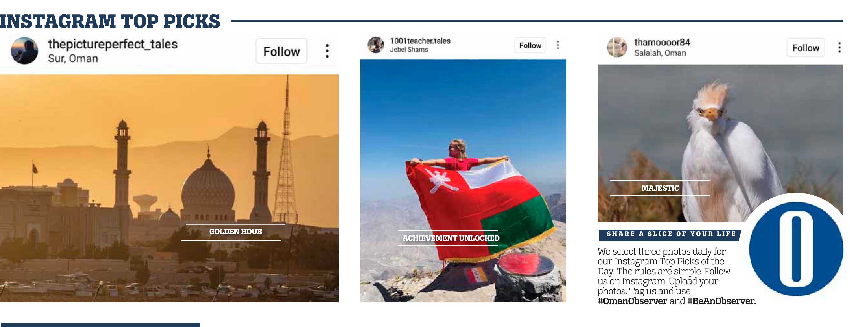Open thepictureperfect_tales username link
Viewport: 868px width, 327px height.
[x=112, y=44]
